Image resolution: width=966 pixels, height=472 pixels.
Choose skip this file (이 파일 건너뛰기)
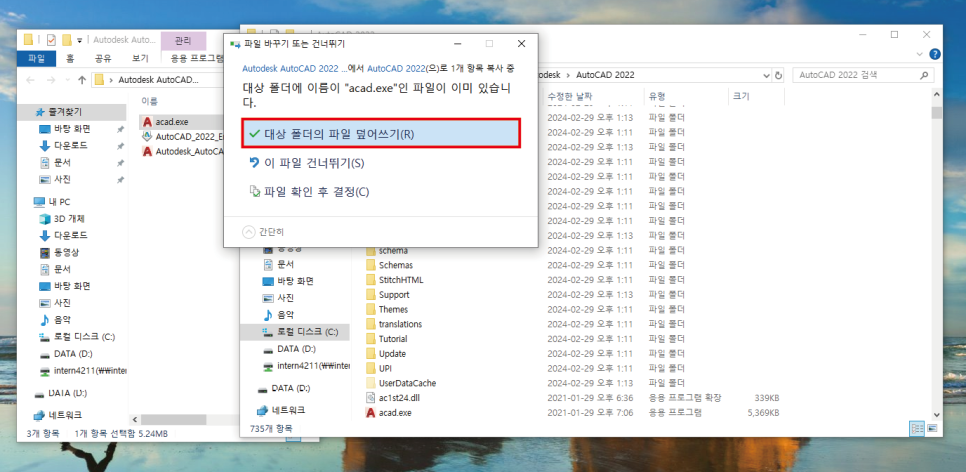tap(306, 163)
